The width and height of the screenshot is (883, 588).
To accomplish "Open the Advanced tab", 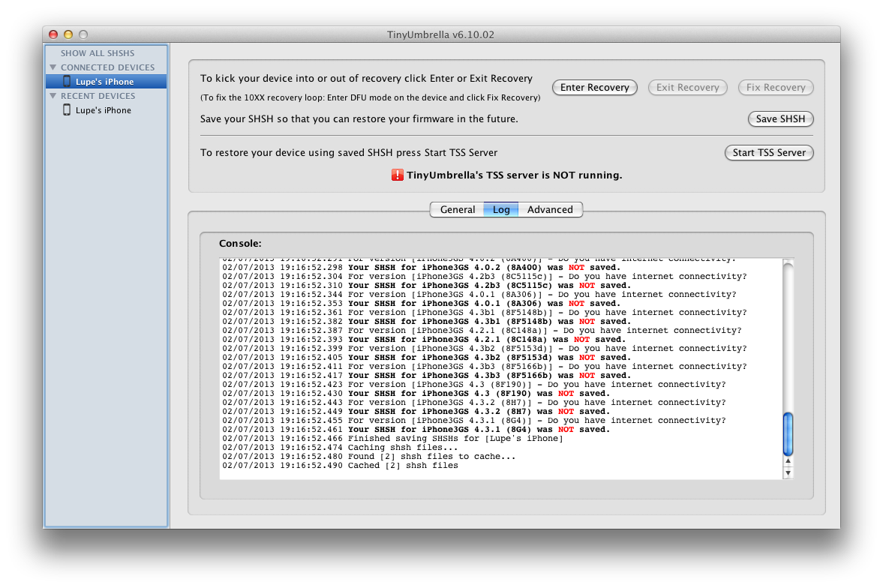I will click(550, 209).
